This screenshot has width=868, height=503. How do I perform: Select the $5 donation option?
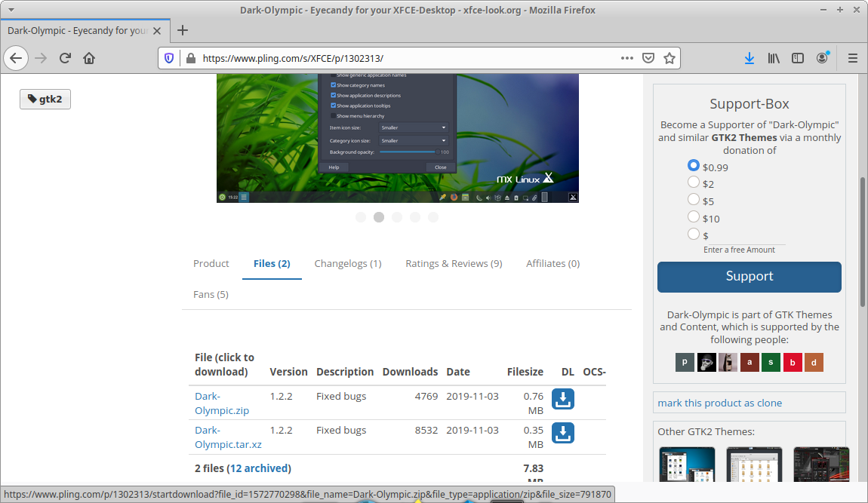click(693, 199)
